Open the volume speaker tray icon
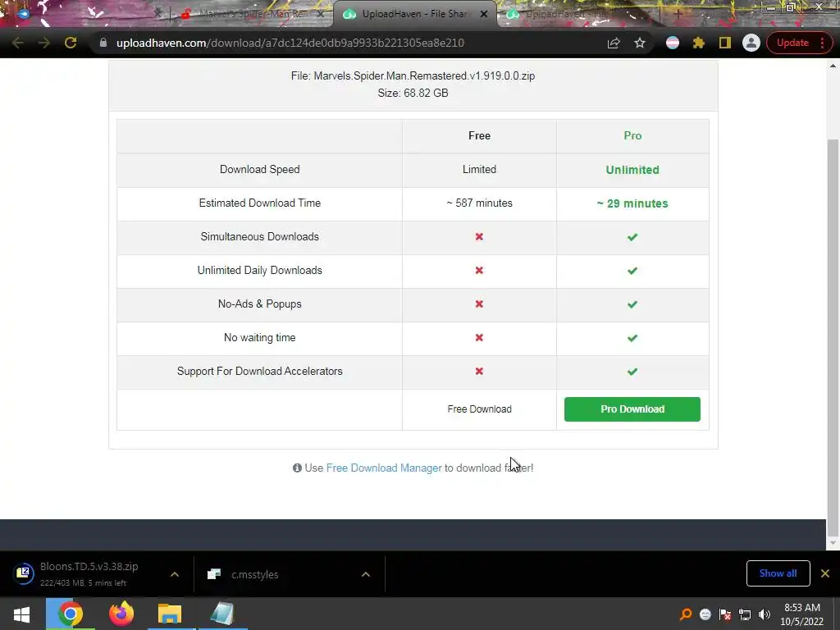The image size is (840, 630). (765, 614)
